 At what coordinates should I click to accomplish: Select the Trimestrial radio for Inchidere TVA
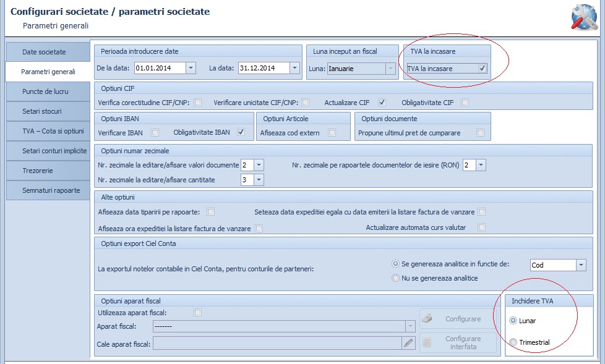click(x=513, y=342)
